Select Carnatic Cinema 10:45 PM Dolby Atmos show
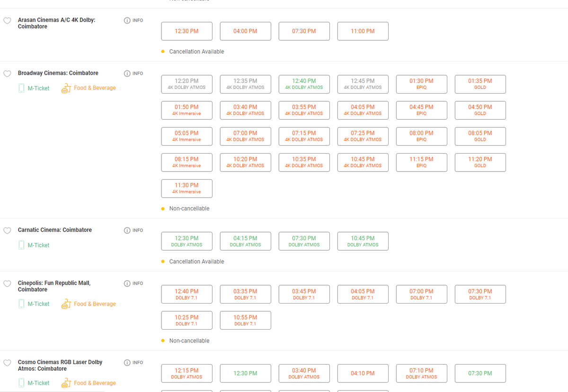 click(x=363, y=241)
